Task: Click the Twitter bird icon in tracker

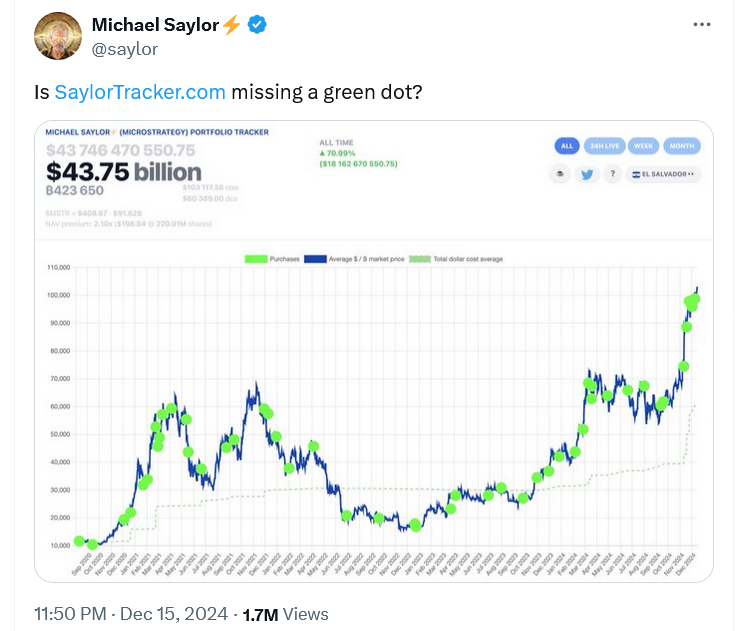Action: click(585, 174)
